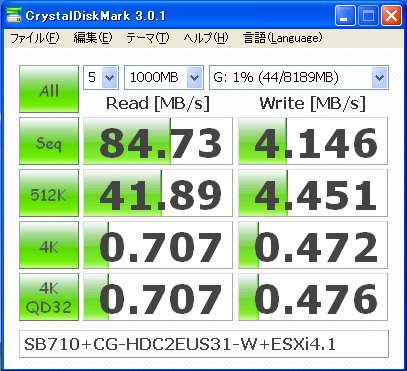Click the comment field with SB710 text
Image resolution: width=407 pixels, height=371 pixels.
click(x=204, y=344)
